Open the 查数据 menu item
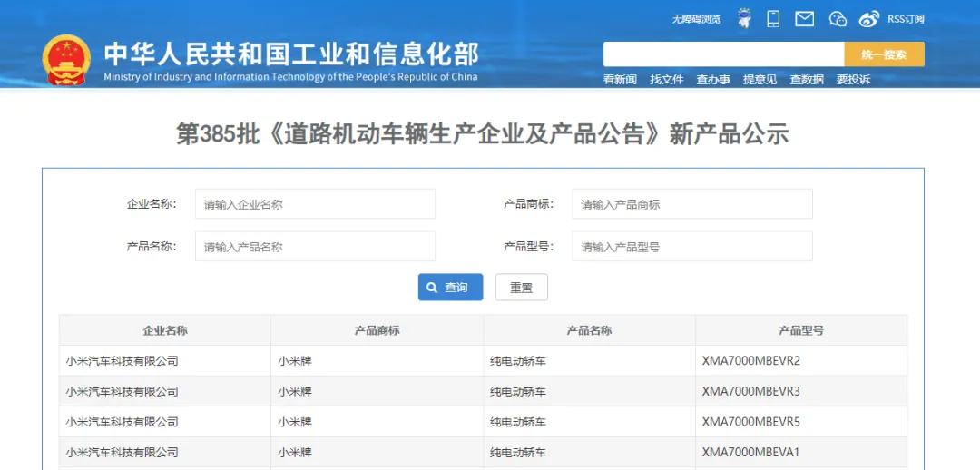 pyautogui.click(x=807, y=79)
